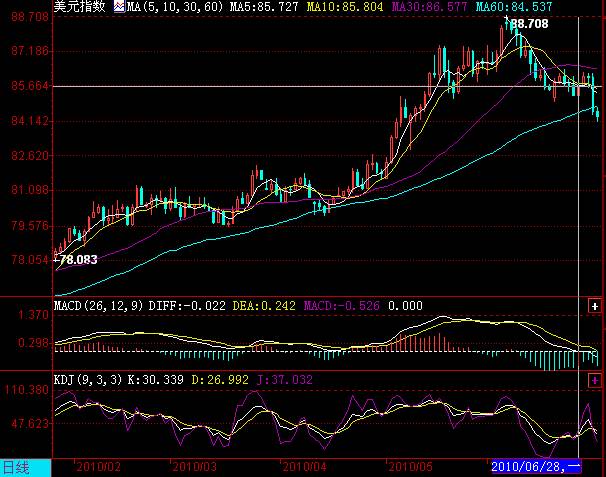Click the 82.620 price axis label
The height and width of the screenshot is (477, 606).
click(x=30, y=156)
